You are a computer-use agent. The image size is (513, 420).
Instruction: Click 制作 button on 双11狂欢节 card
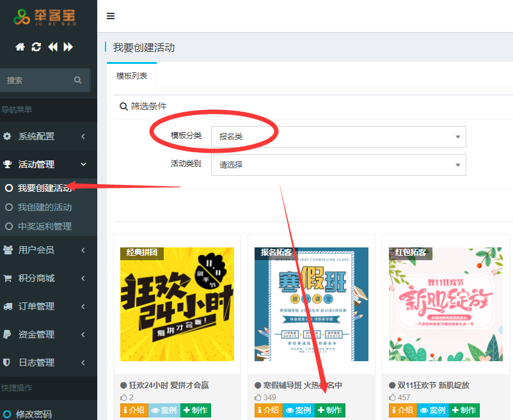[464, 410]
